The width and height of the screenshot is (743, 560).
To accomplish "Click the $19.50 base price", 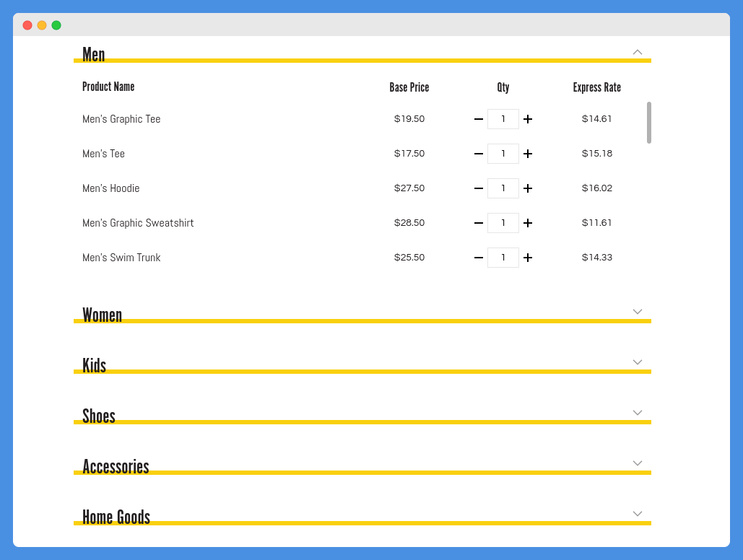I will pyautogui.click(x=409, y=119).
